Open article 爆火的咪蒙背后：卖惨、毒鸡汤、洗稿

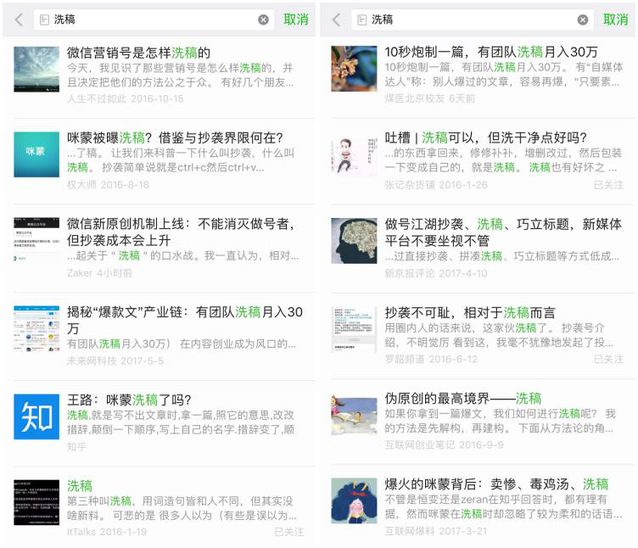[497, 484]
